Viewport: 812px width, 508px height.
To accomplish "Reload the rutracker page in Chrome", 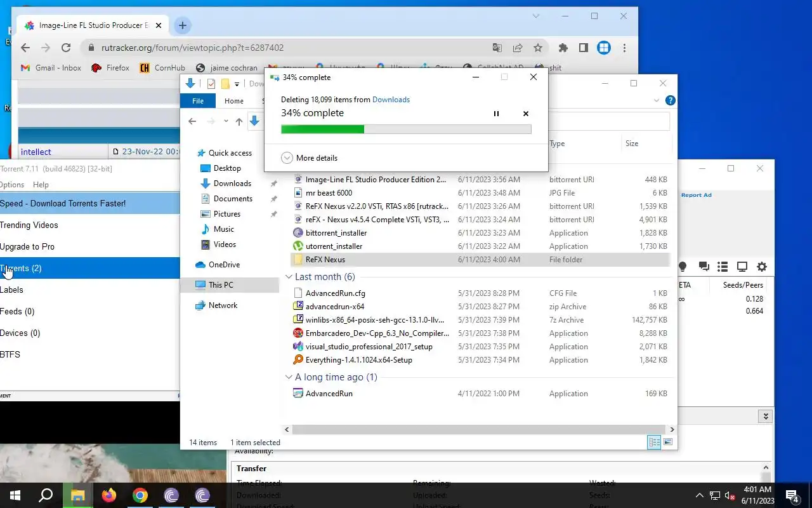I will click(65, 48).
